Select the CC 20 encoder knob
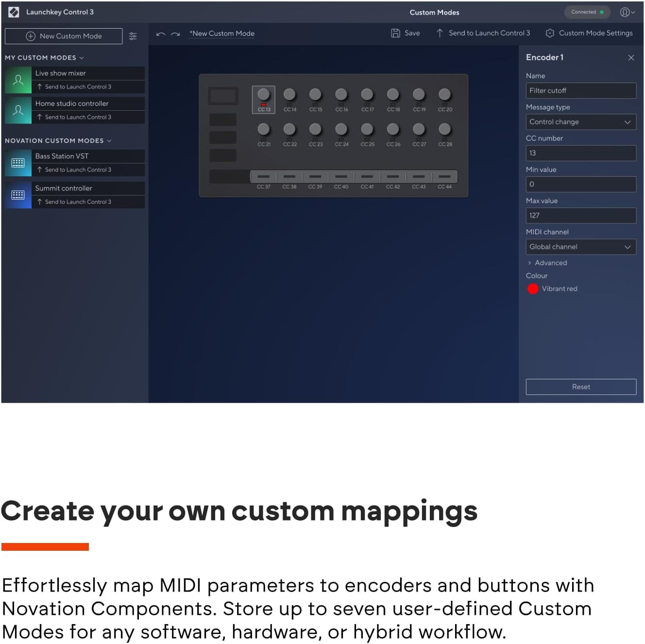Viewport: 645px width, 644px height. 444,94
